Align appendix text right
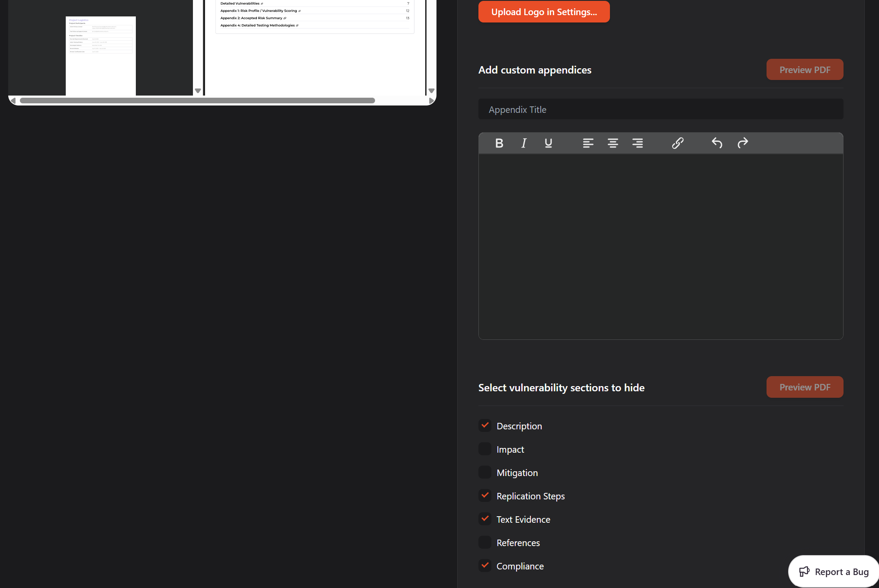879x588 pixels. point(638,143)
